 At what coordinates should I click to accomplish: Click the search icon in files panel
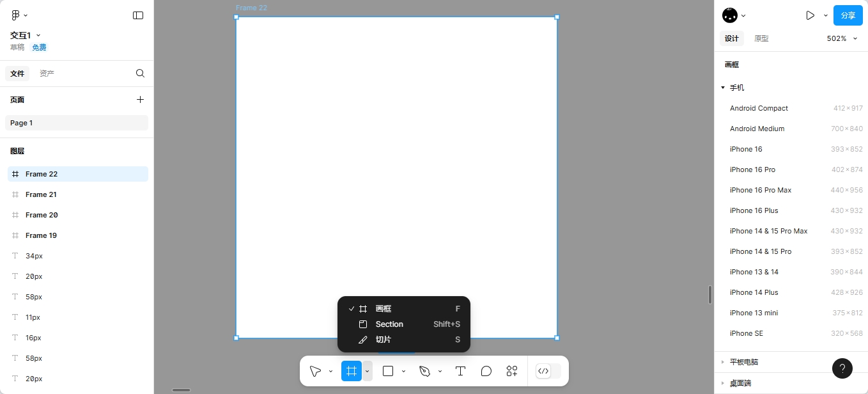point(140,74)
